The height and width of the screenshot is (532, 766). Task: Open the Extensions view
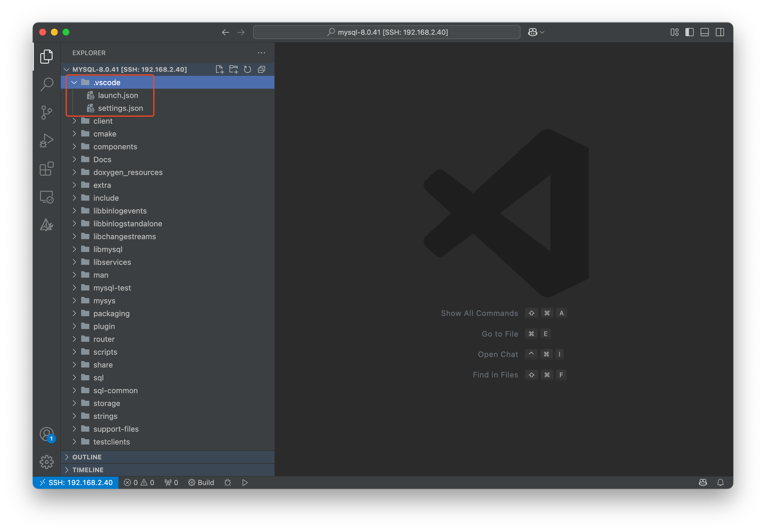click(46, 169)
